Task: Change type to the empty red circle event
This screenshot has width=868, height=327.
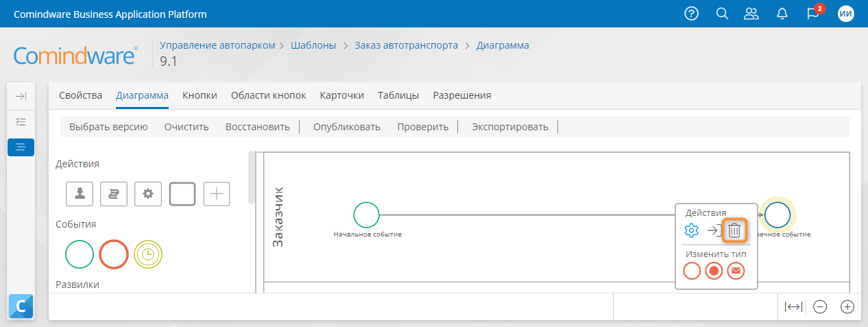Action: pos(692,271)
